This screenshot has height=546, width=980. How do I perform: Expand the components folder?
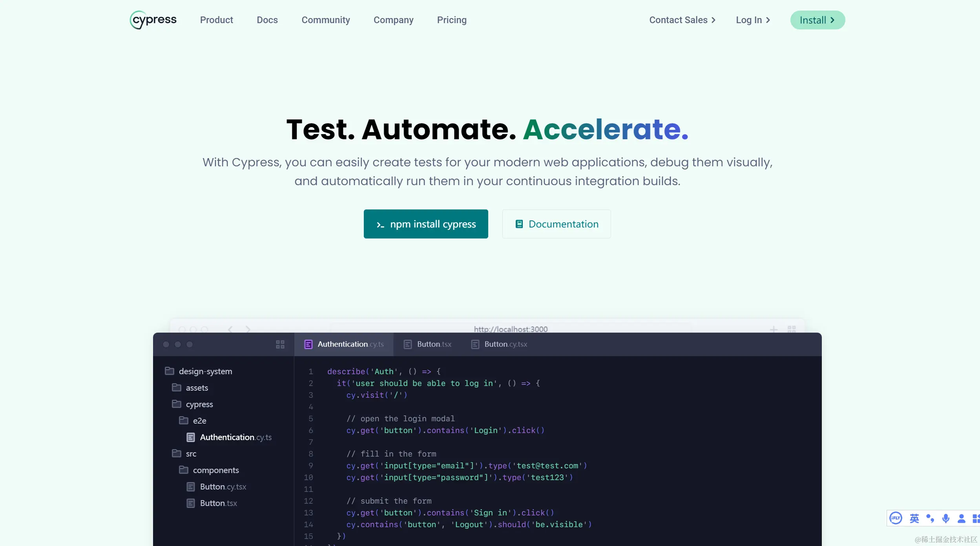click(215, 470)
